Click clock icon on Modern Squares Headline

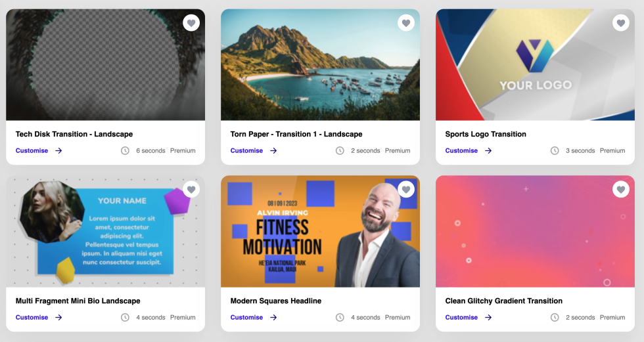coord(340,318)
